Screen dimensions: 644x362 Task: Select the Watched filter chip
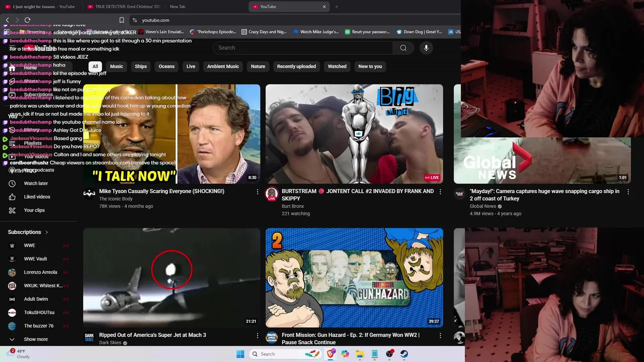(x=337, y=66)
